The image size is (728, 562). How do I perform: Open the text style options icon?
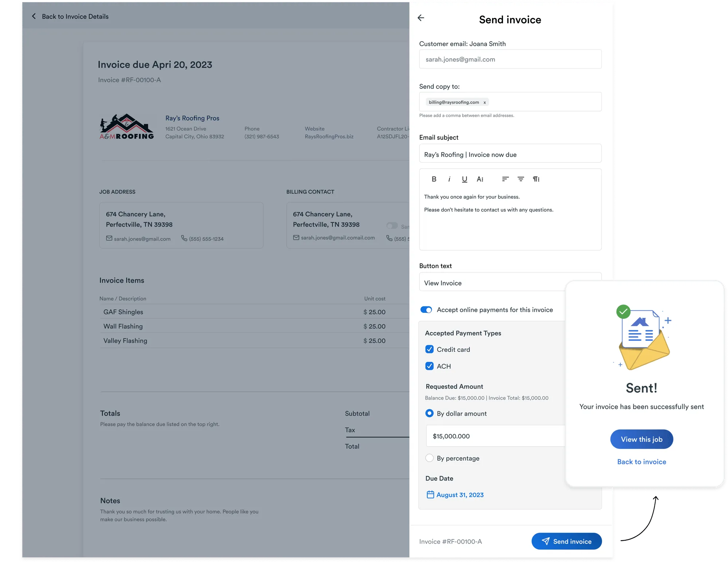(x=480, y=179)
